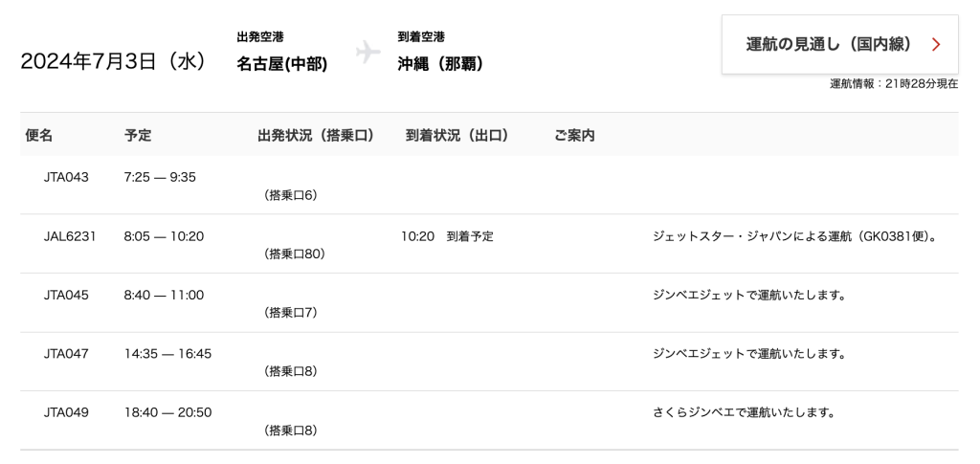This screenshot has width=980, height=464.
Task: Select flight number JTA043
Action: 66,177
